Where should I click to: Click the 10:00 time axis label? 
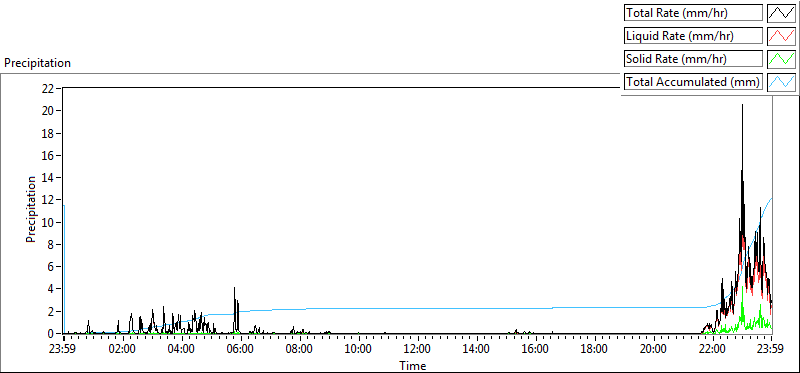point(359,350)
